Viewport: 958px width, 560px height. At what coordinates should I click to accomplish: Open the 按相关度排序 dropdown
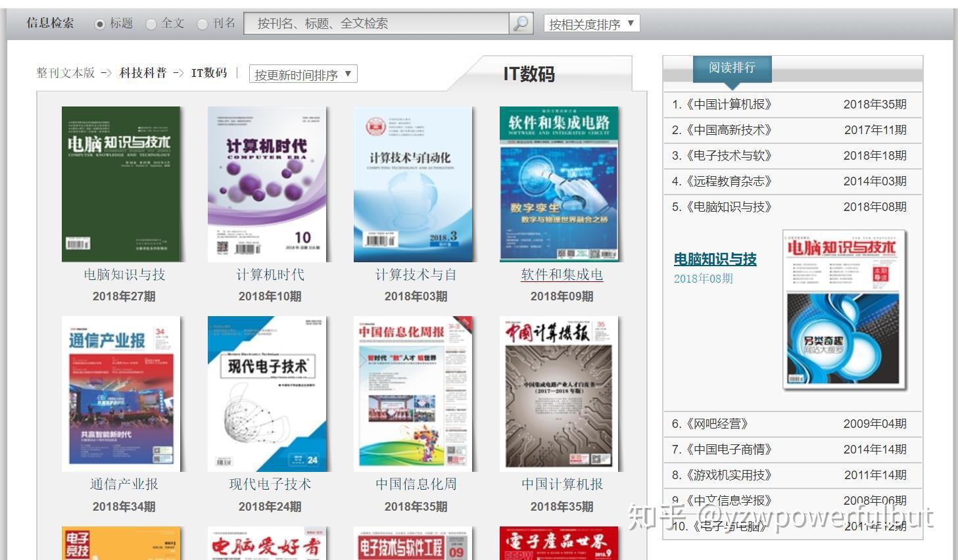pyautogui.click(x=592, y=24)
